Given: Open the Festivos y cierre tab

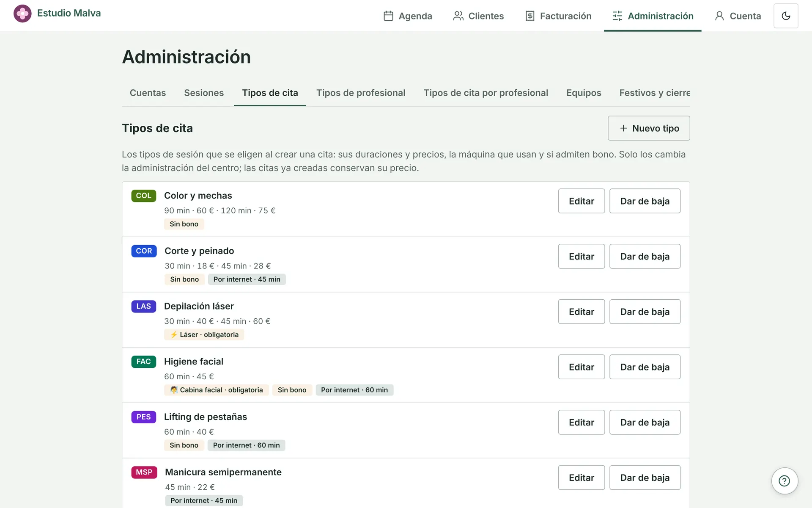Looking at the screenshot, I should pos(655,93).
